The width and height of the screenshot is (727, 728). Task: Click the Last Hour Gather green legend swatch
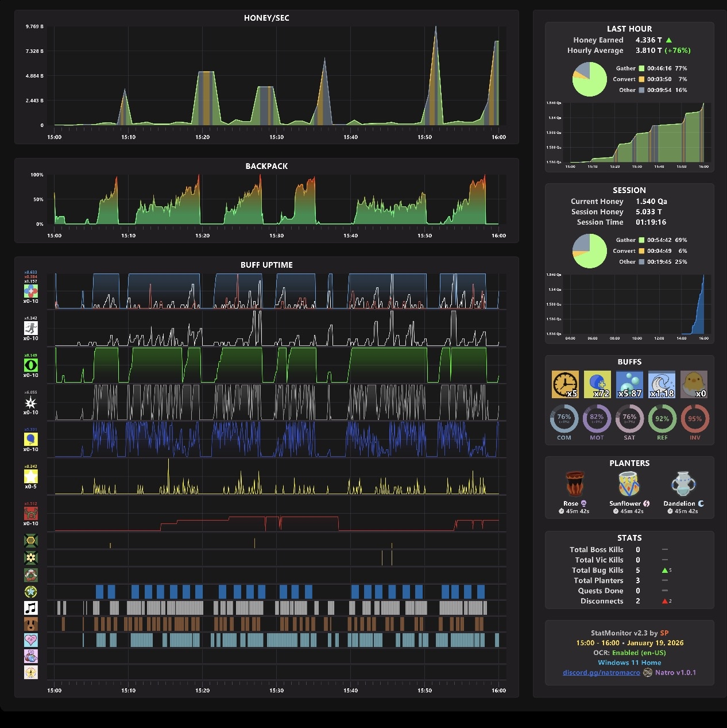641,68
